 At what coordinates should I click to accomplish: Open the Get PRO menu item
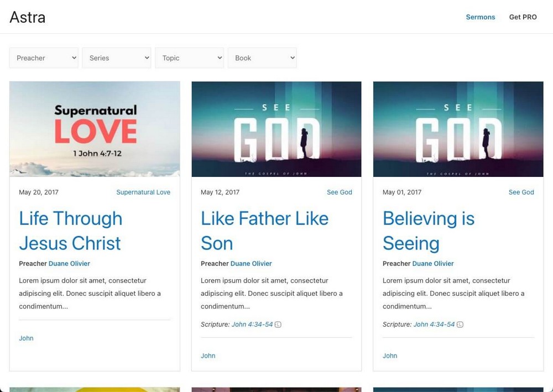click(523, 17)
